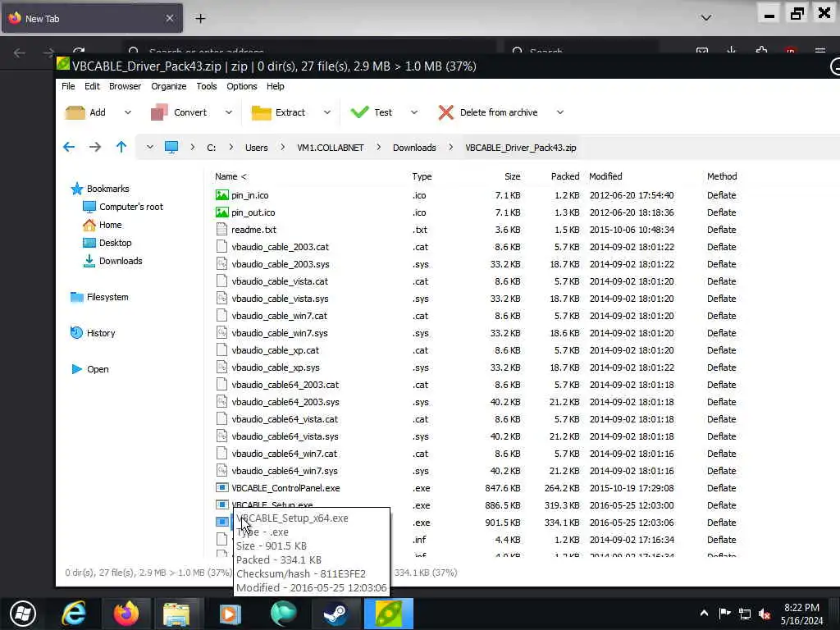Open Steam from the taskbar
The image size is (840, 630).
[336, 614]
